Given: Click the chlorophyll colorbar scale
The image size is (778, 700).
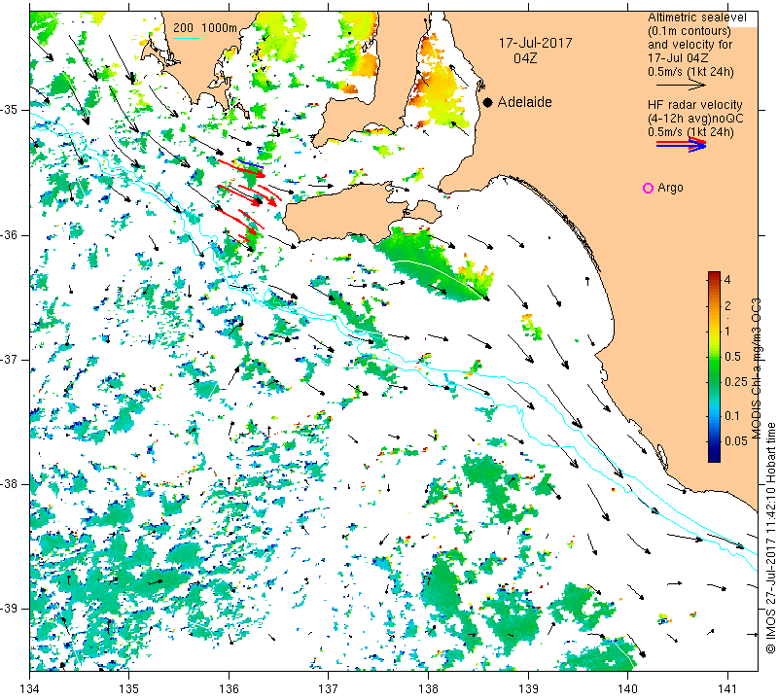Looking at the screenshot, I should pos(714,367).
